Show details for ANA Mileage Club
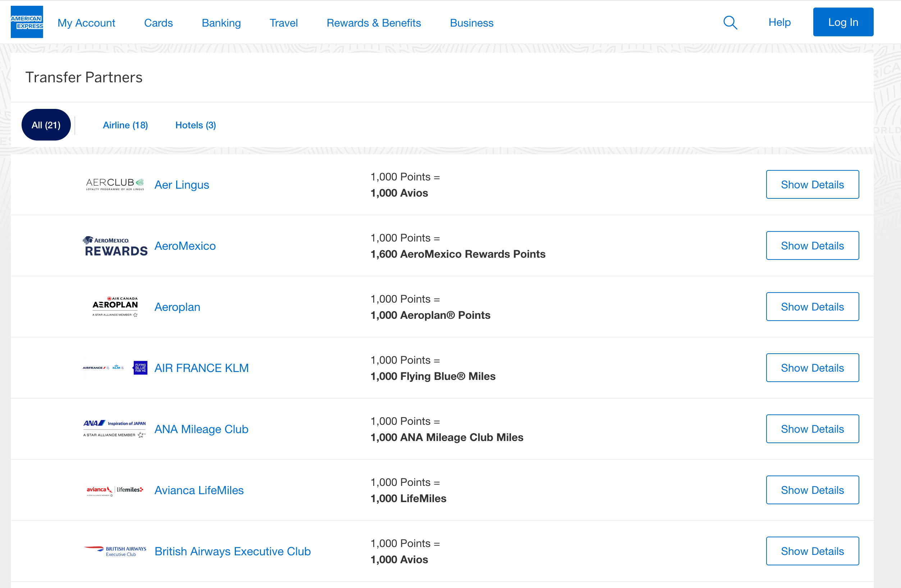901x588 pixels. click(x=813, y=429)
